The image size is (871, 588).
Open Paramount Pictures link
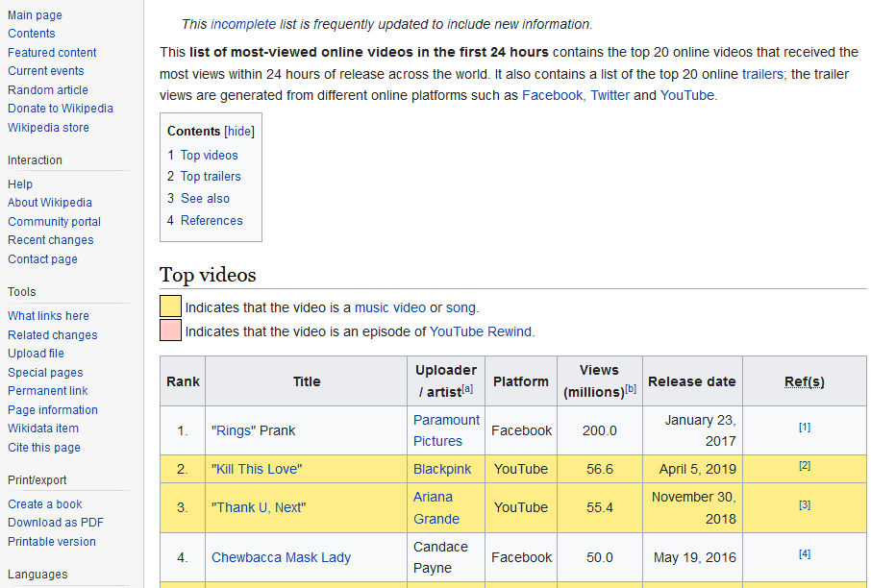[446, 430]
